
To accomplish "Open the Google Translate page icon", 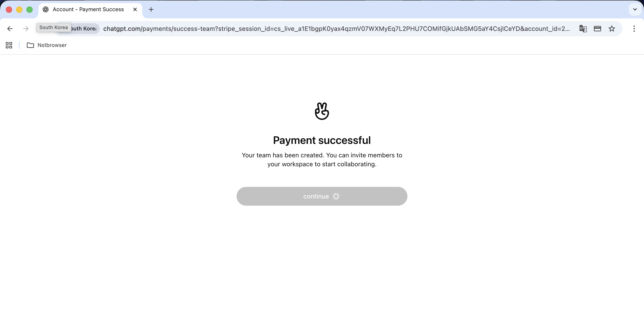I will pos(583,28).
